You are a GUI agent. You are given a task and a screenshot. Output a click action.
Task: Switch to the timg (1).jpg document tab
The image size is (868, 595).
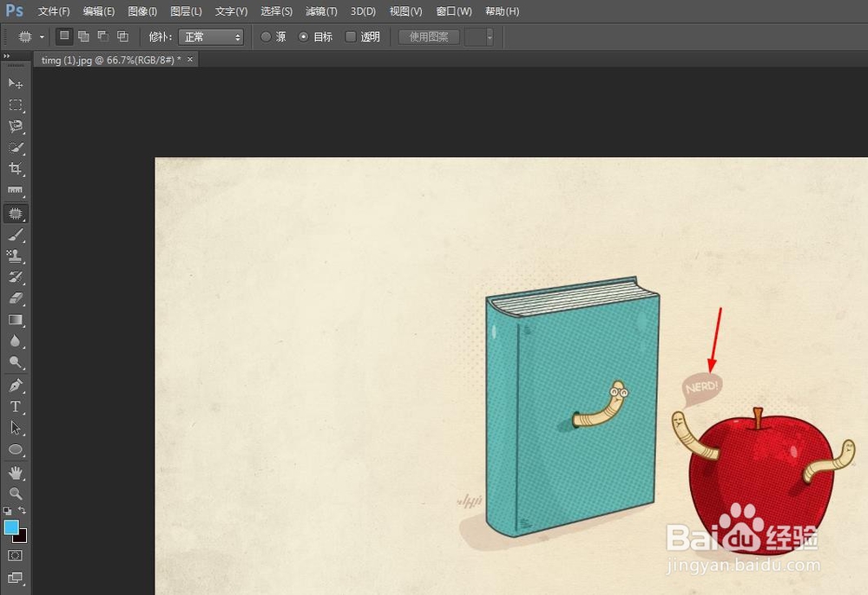click(111, 60)
